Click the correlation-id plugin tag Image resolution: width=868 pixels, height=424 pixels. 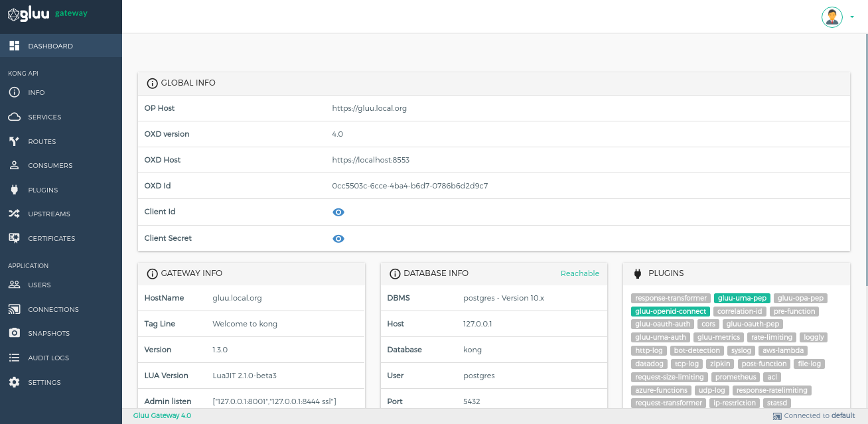(x=740, y=311)
